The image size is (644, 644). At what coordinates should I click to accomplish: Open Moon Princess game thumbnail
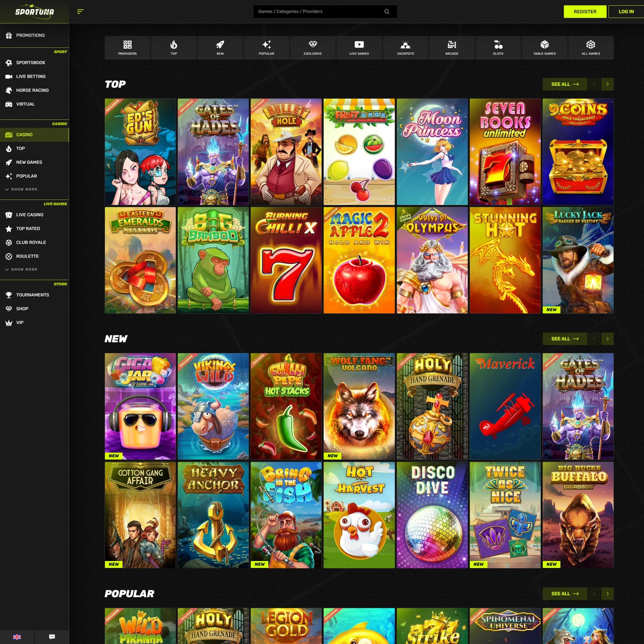[x=432, y=152]
